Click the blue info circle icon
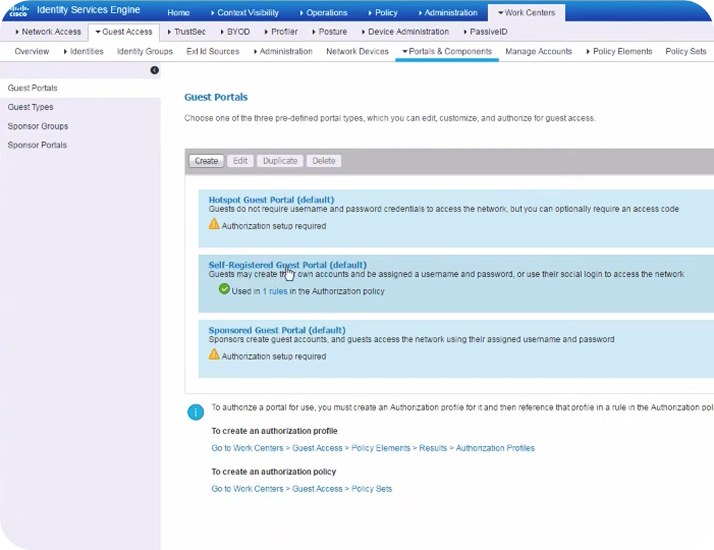This screenshot has width=714, height=550. (x=196, y=412)
